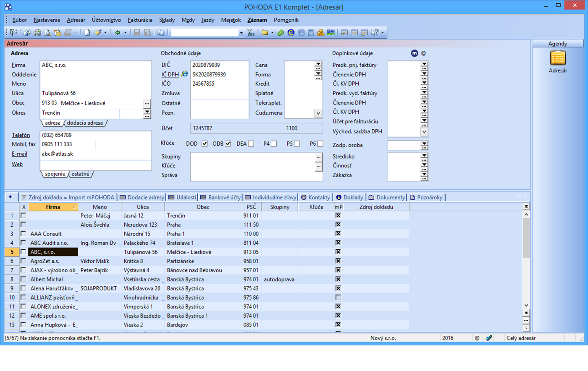Open the Okres dropdown list
Viewport: 588px width, 371px height.
[147, 113]
